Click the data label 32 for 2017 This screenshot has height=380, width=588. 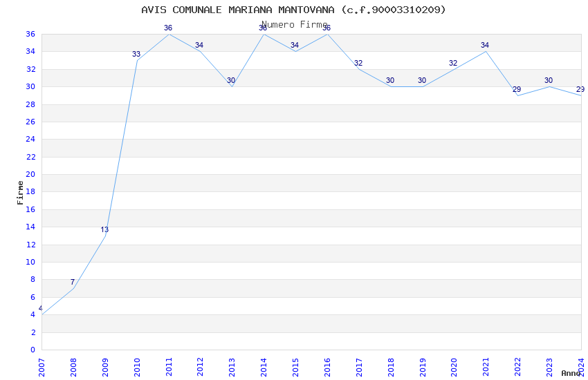358,64
